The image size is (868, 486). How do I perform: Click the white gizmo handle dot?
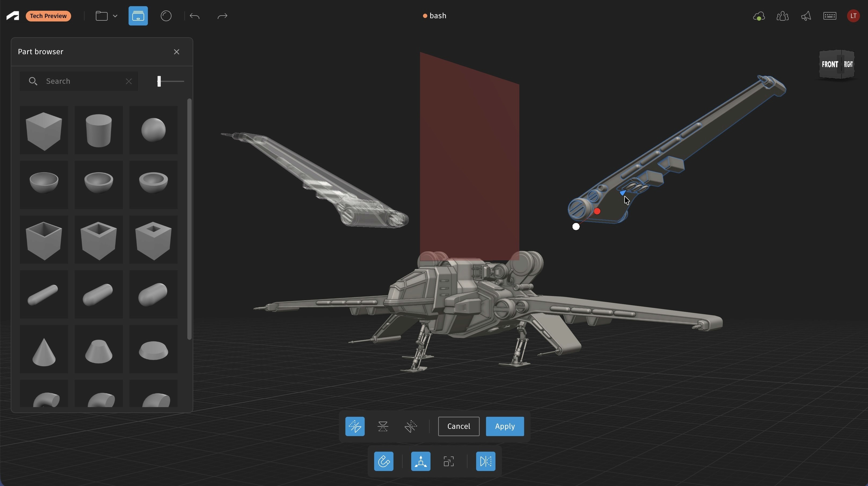[576, 227]
